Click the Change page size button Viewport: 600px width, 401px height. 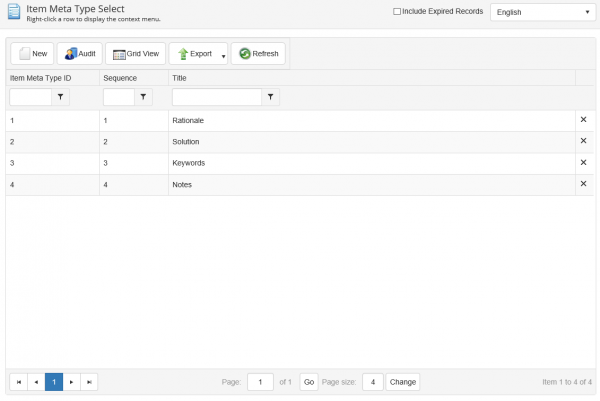403,382
